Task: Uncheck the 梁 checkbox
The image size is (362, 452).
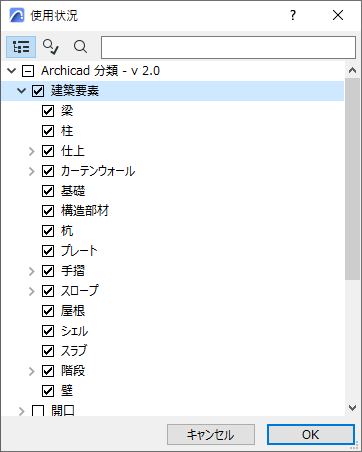Action: 48,111
